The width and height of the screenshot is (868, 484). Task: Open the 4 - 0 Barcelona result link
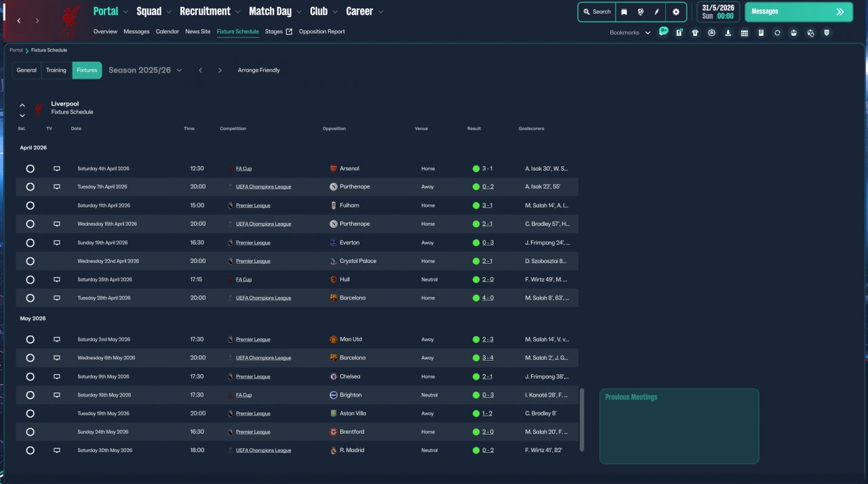[x=488, y=298]
